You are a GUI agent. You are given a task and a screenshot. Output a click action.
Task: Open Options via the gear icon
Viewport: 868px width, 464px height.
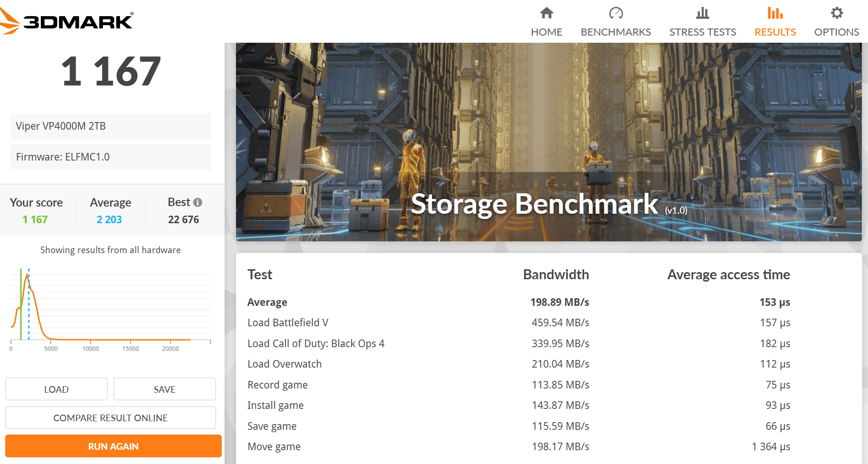[837, 13]
